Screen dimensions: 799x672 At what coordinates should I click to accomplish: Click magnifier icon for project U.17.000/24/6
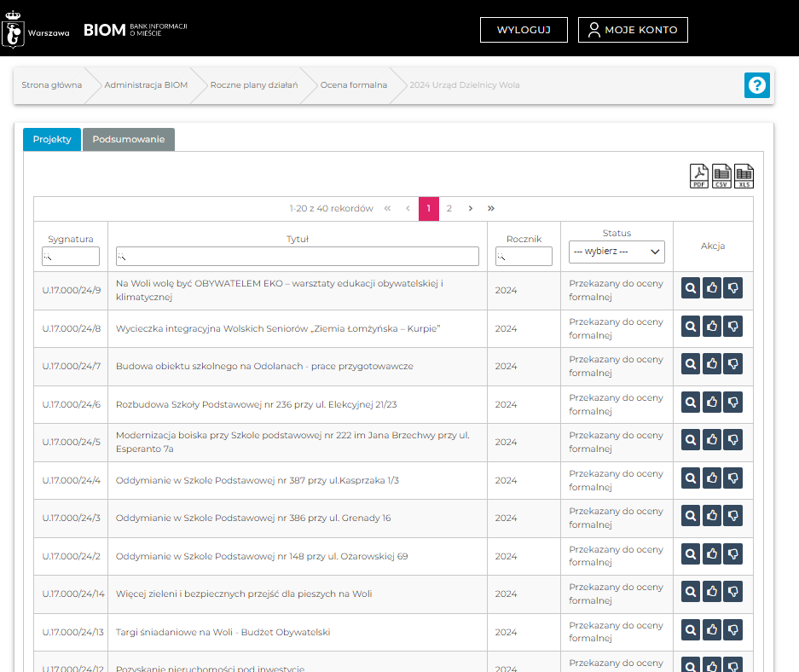(691, 403)
